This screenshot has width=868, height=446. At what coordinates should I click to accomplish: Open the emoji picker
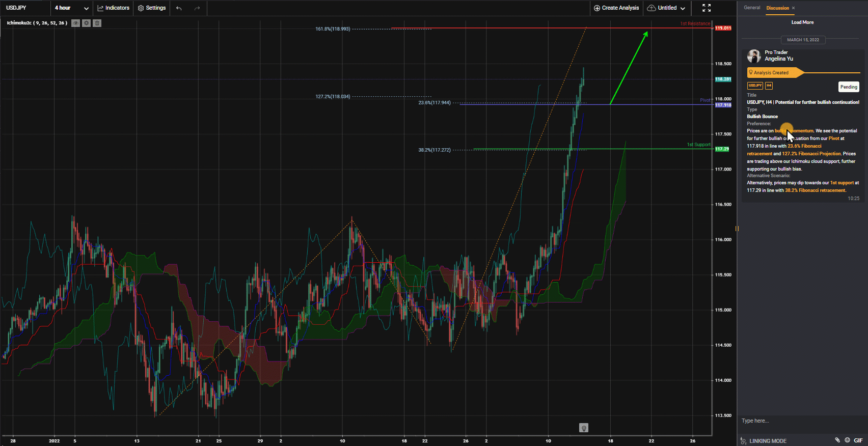click(847, 440)
